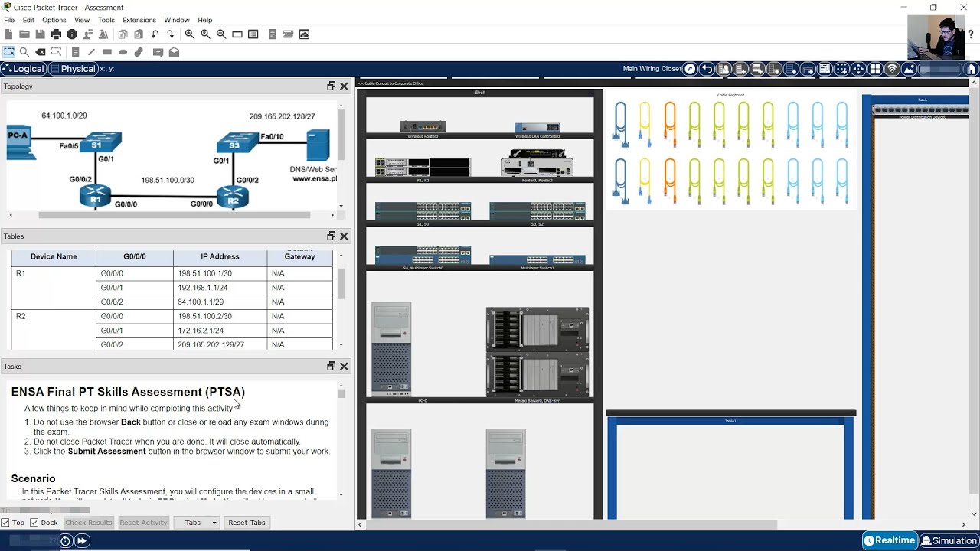
Task: Click the Copy icon in toolbar
Action: [122, 34]
